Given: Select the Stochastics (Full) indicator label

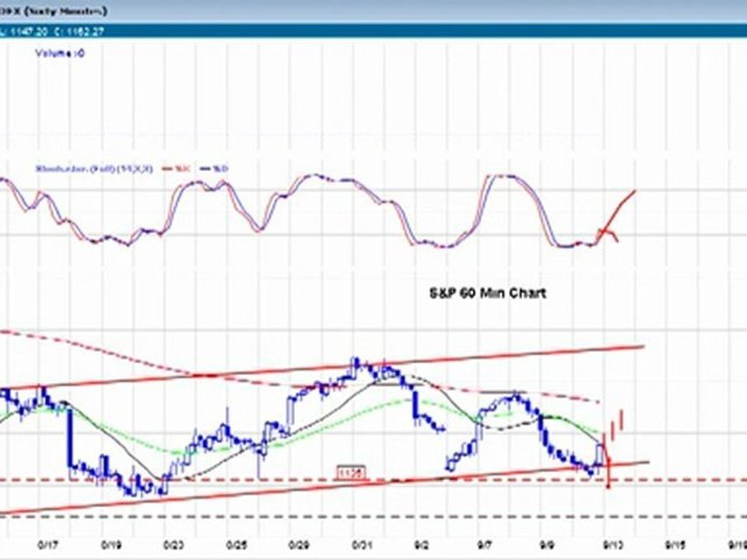Looking at the screenshot, I should (94, 169).
